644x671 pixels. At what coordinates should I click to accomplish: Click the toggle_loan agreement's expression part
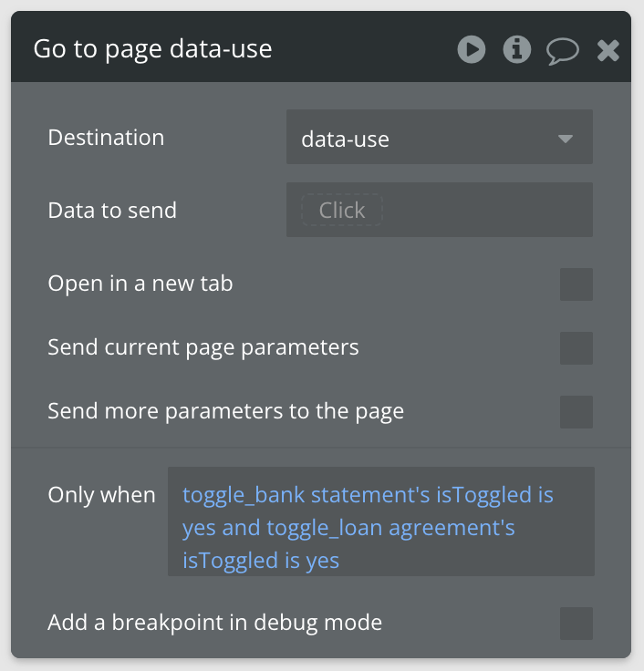[390, 528]
